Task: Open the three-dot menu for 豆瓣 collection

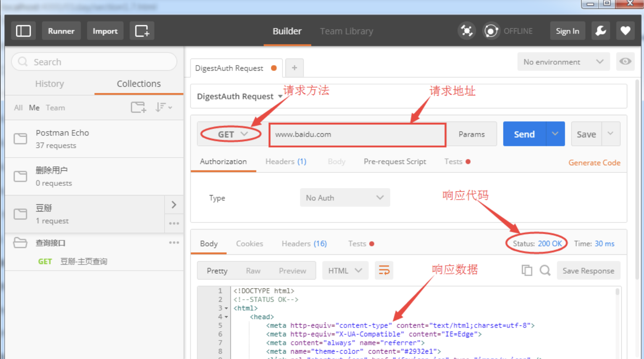Action: coord(174,223)
